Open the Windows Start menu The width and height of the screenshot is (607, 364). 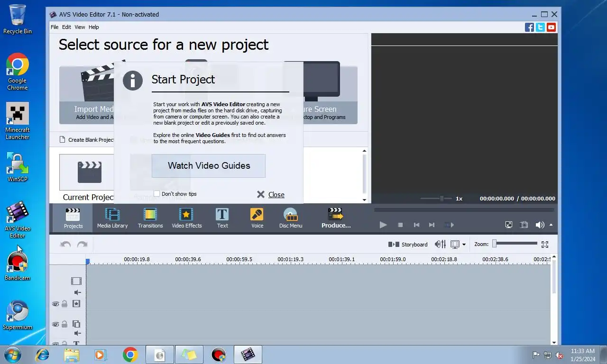pos(12,355)
